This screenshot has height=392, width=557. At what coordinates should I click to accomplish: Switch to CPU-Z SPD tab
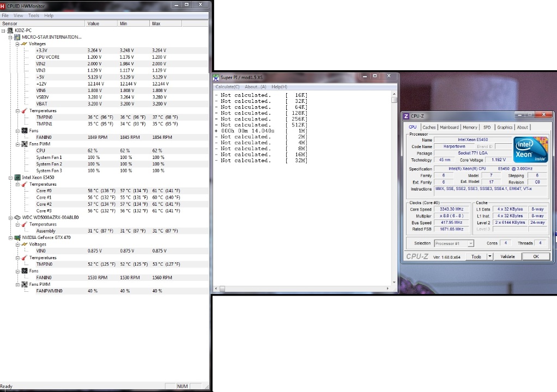coord(487,127)
